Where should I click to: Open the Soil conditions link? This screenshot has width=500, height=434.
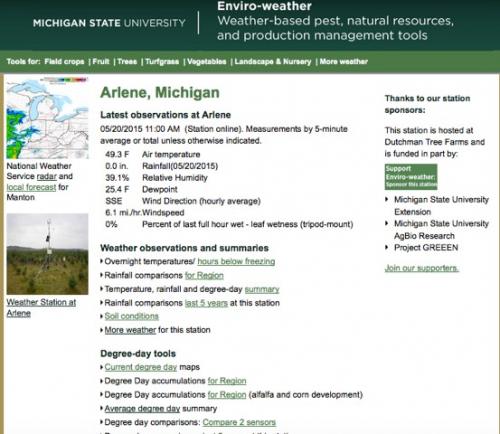pyautogui.click(x=132, y=316)
